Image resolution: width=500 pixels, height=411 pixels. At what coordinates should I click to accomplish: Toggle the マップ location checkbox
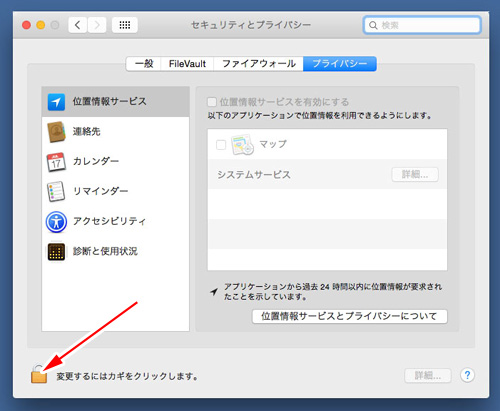click(x=221, y=145)
